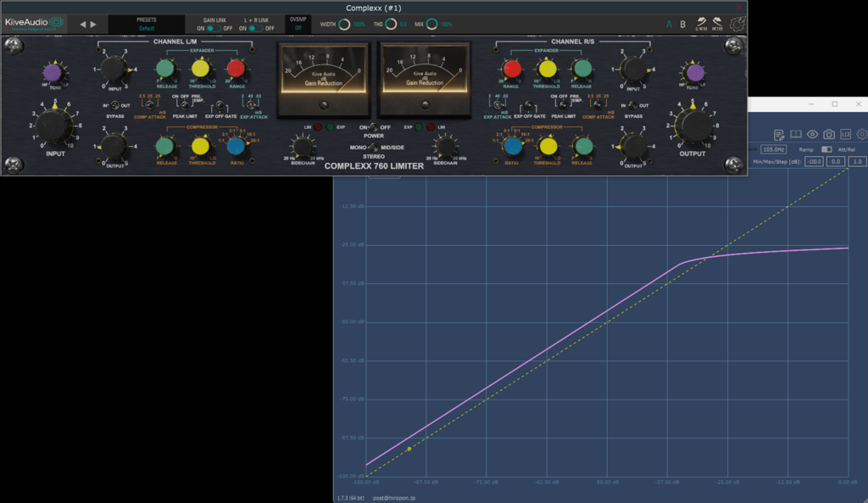Open the manual book icon in analyzer window
This screenshot has width=868, height=503.
tap(795, 135)
